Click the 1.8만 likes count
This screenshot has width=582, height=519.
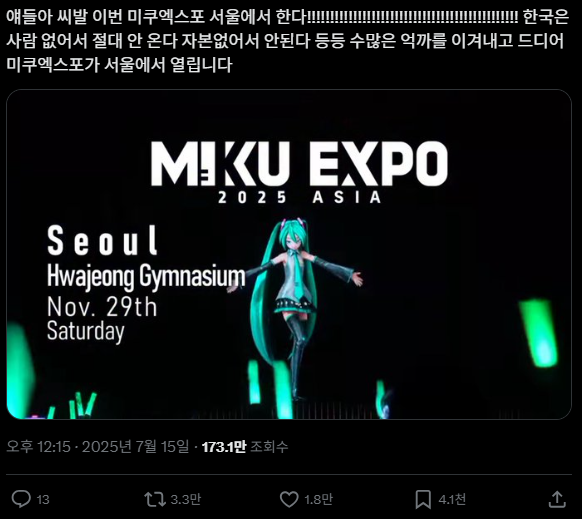point(318,499)
